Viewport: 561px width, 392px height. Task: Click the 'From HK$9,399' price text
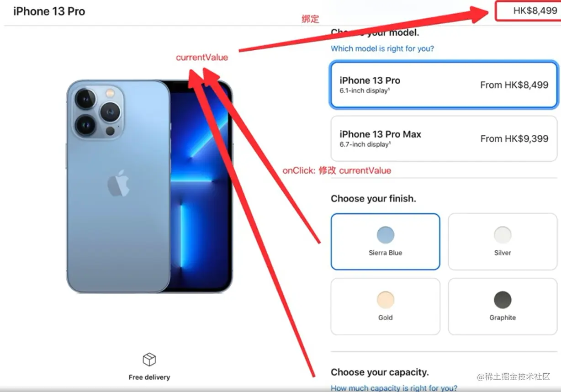[x=514, y=139]
